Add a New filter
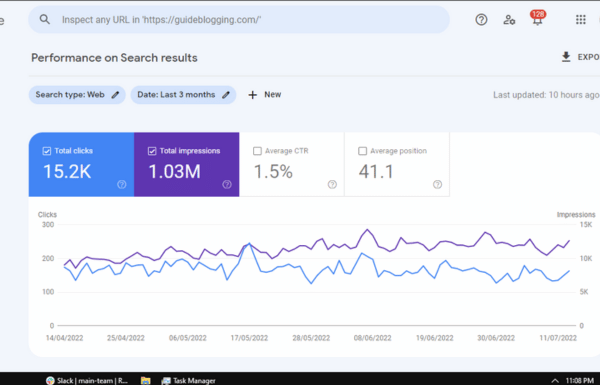 (264, 95)
